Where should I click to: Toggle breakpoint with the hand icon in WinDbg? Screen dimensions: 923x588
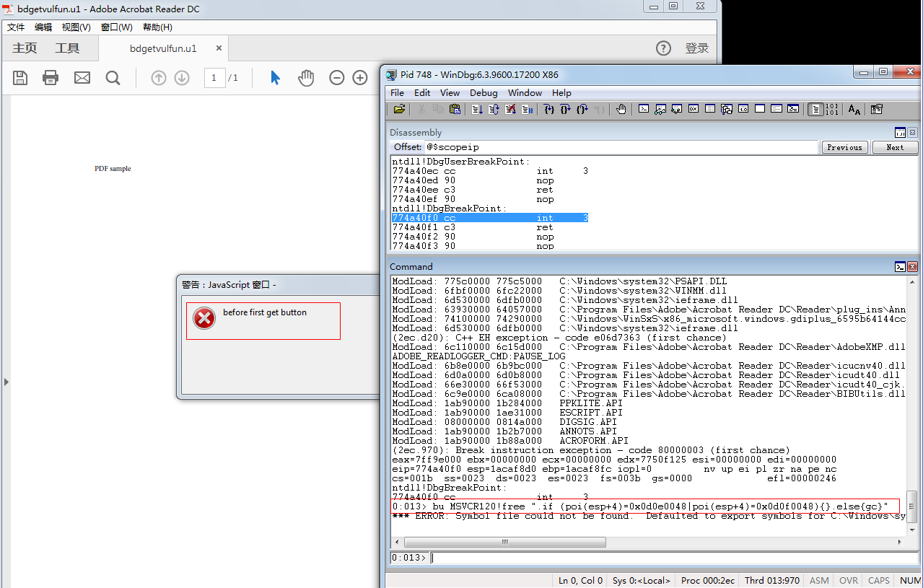pyautogui.click(x=621, y=109)
